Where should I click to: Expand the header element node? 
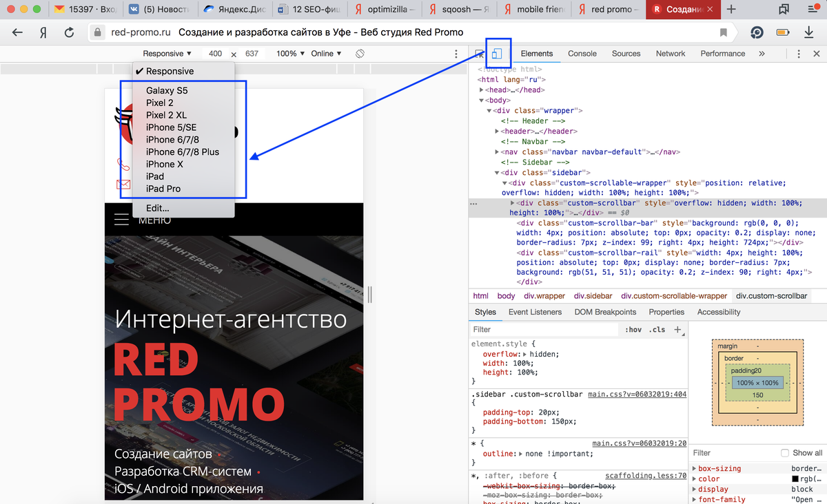pyautogui.click(x=497, y=132)
